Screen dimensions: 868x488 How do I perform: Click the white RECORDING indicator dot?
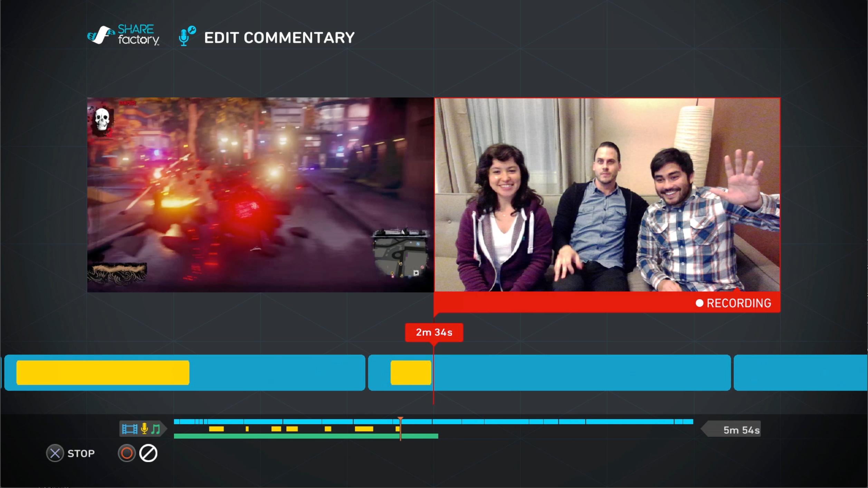pos(699,303)
